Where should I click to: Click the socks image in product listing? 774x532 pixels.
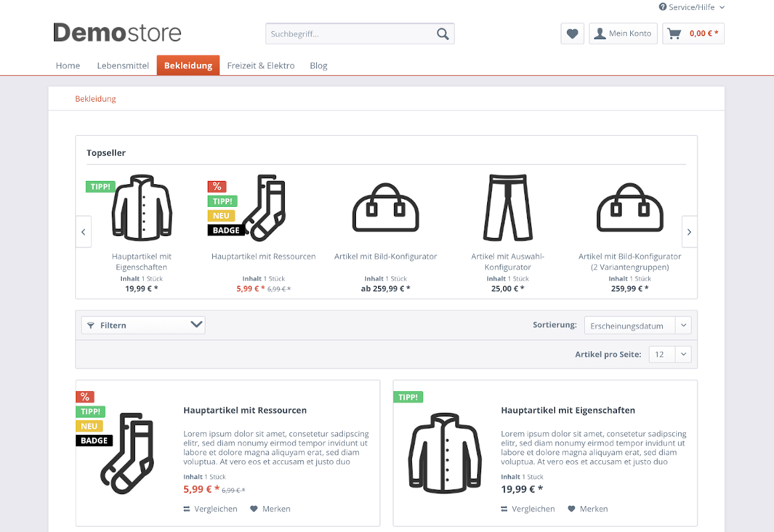point(127,453)
